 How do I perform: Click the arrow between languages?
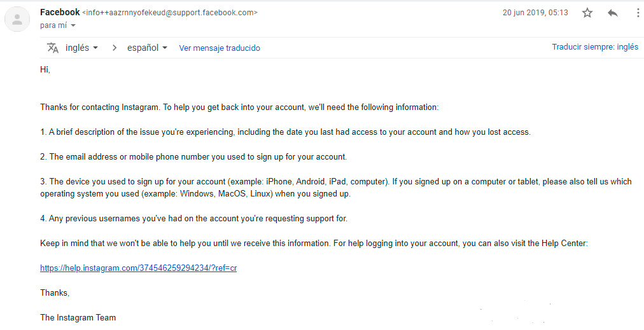tap(115, 48)
